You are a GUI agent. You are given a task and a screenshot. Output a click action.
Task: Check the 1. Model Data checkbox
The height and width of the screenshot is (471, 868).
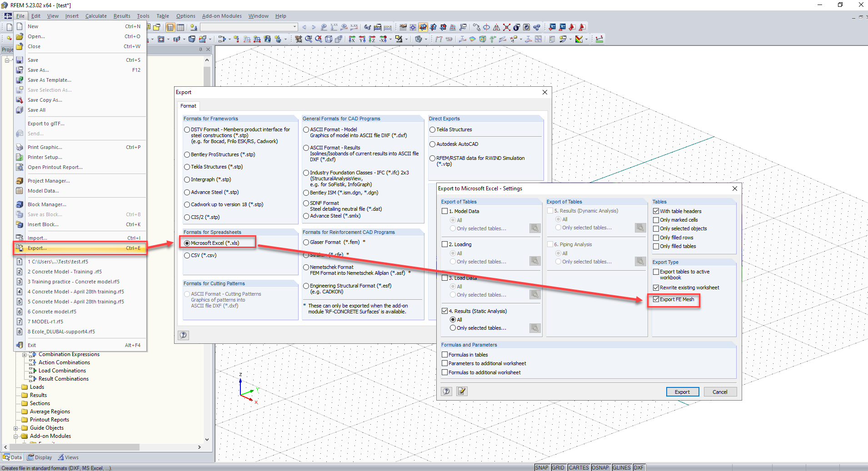[x=445, y=211]
